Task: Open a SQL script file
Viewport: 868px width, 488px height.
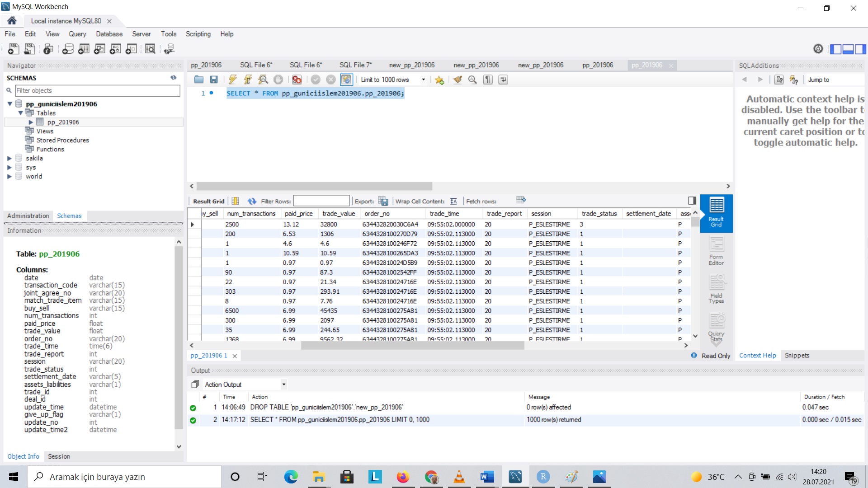Action: (199, 80)
